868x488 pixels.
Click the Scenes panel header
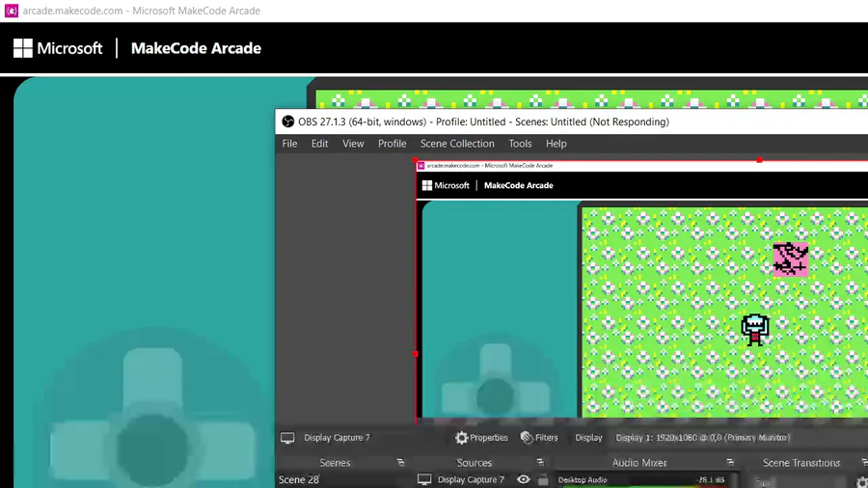tap(335, 463)
